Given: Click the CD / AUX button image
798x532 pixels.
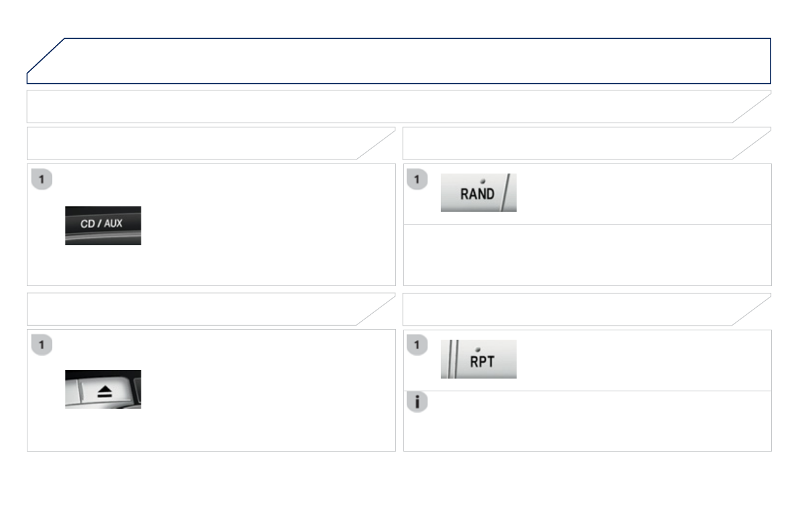Looking at the screenshot, I should point(103,225).
